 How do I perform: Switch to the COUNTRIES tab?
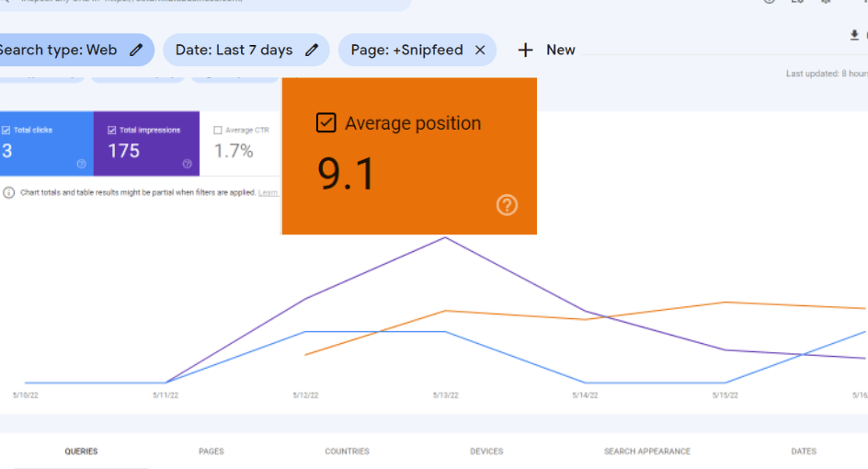pos(347,452)
